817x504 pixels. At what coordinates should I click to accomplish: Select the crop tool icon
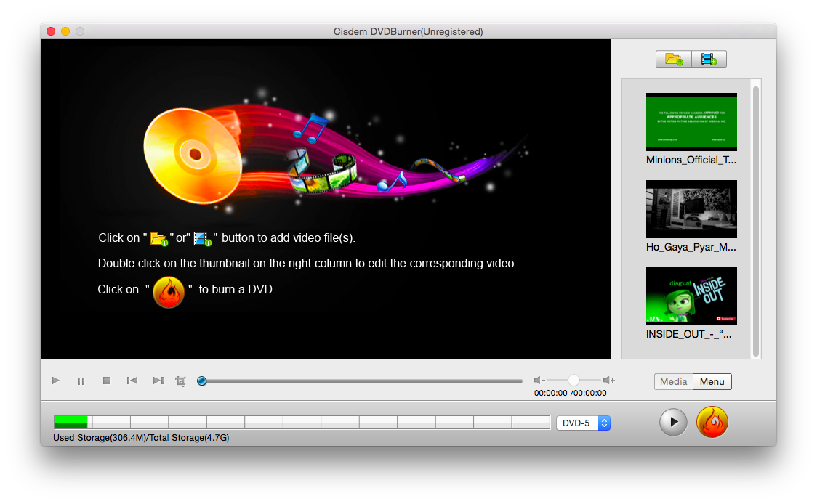[x=181, y=381]
